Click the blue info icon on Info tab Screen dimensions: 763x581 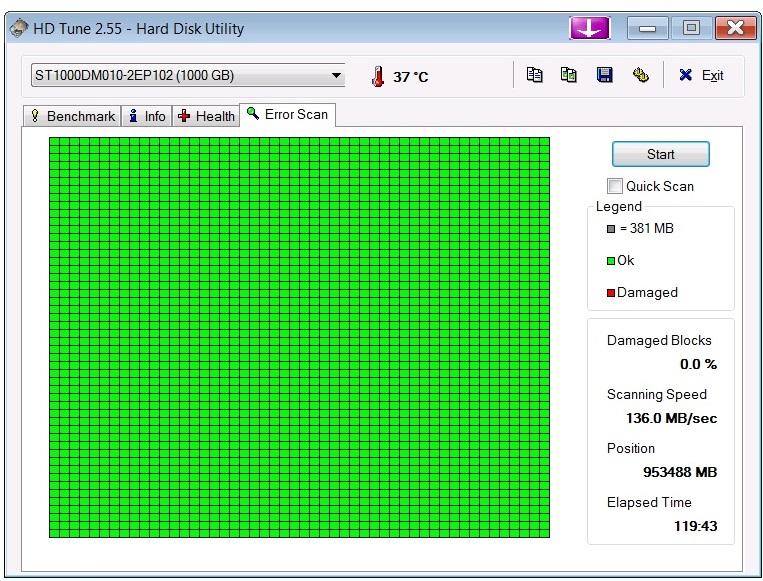tap(133, 116)
